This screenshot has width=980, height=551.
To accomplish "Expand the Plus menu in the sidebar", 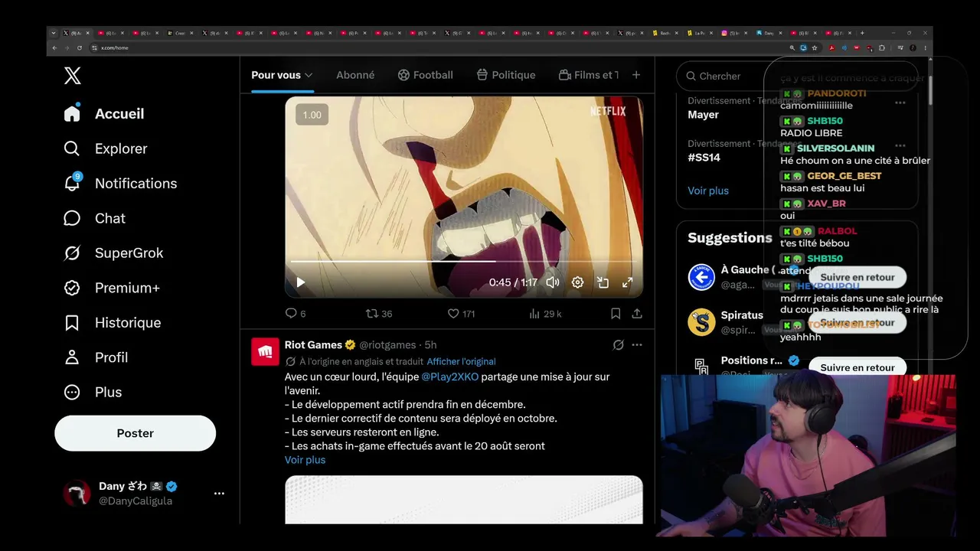I will tap(93, 392).
